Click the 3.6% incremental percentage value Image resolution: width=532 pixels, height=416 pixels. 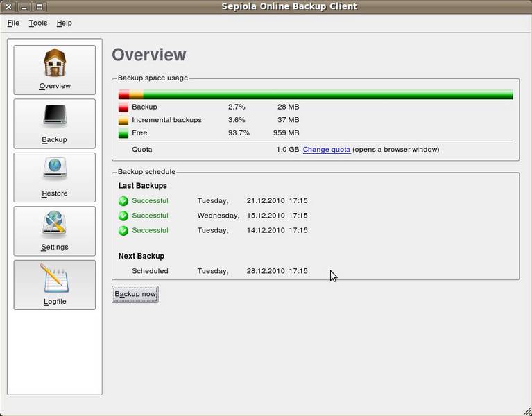[237, 120]
